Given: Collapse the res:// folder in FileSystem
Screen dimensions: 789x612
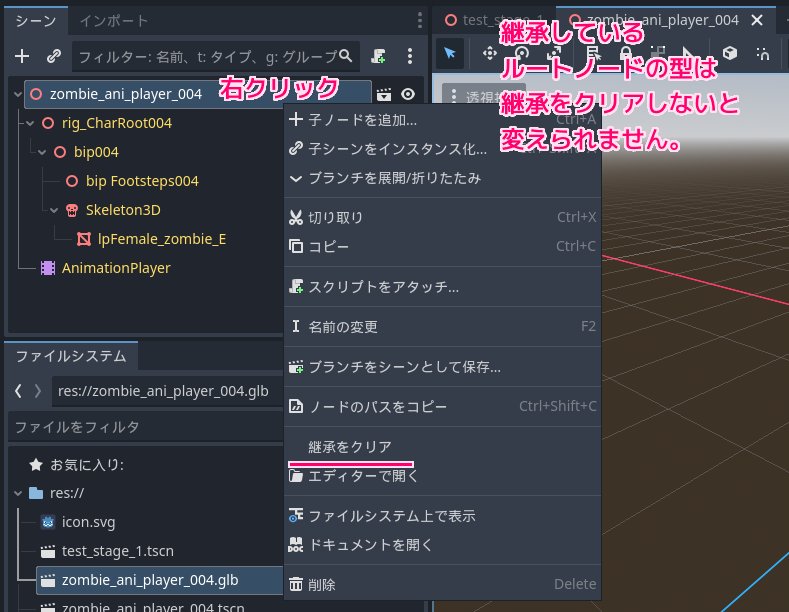Looking at the screenshot, I should point(19,493).
